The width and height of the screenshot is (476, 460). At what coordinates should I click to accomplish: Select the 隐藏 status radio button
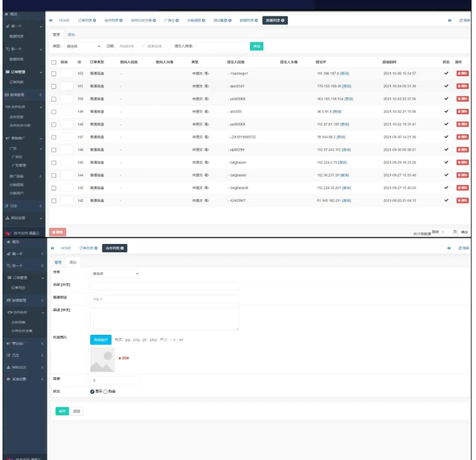pyautogui.click(x=105, y=391)
